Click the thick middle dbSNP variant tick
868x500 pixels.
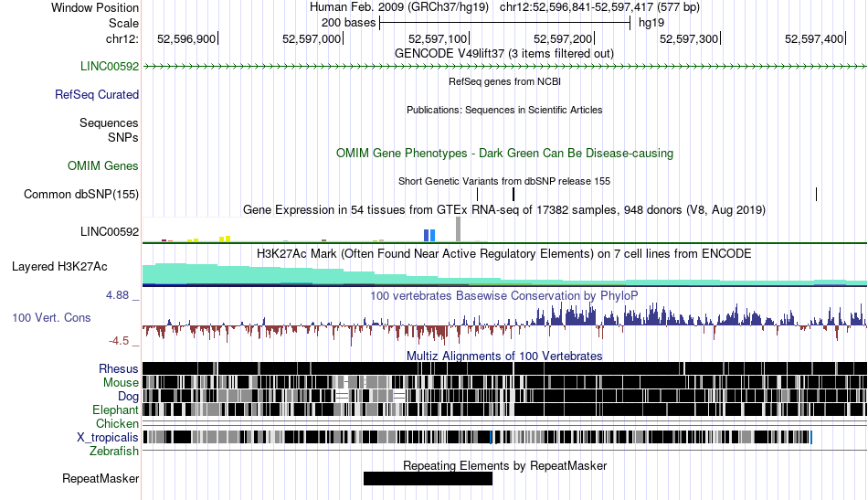tap(513, 195)
